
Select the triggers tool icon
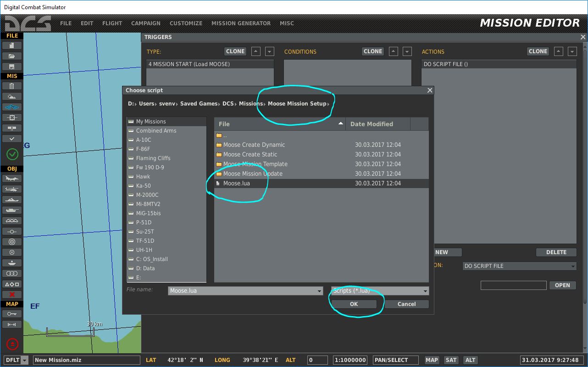click(12, 107)
